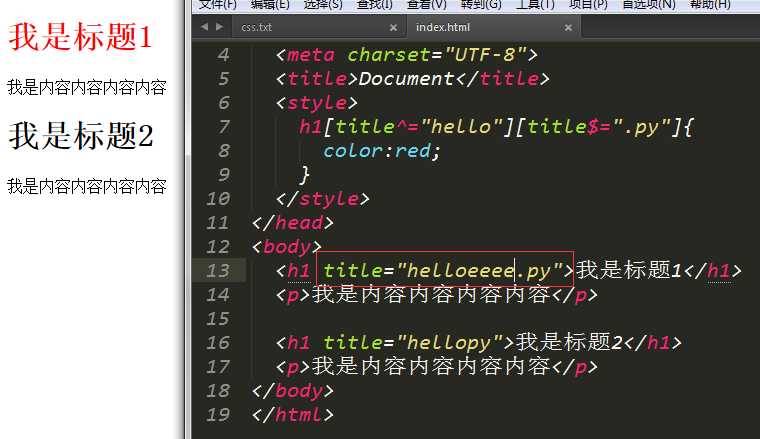Open the 帮助(H) menu

pos(710,4)
